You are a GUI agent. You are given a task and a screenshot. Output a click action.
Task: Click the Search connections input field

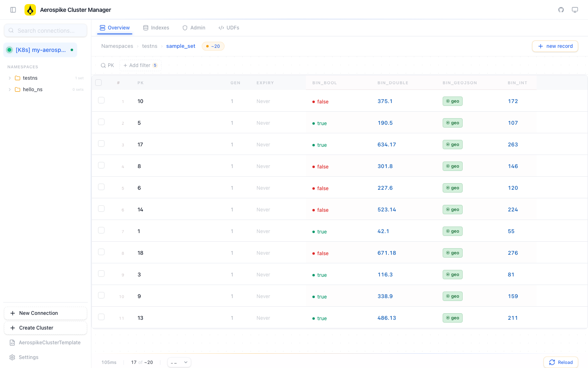45,30
